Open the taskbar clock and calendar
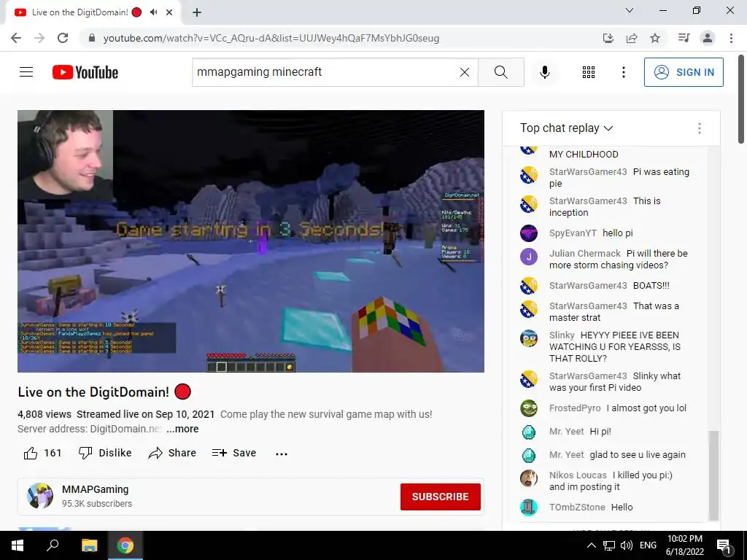The image size is (747, 560). point(684,545)
